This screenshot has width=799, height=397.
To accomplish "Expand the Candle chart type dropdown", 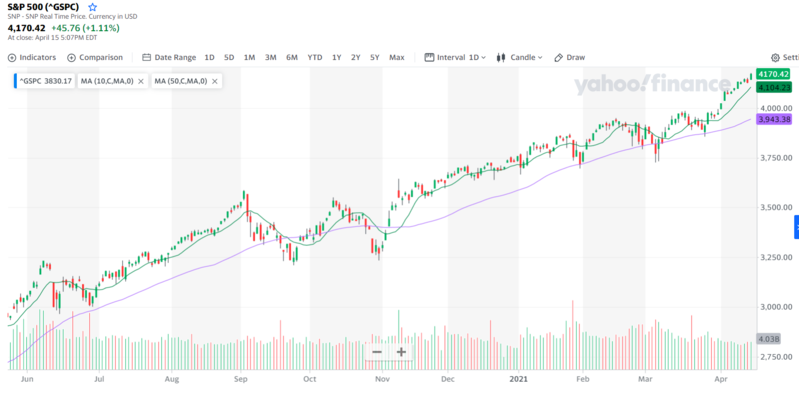I will tap(519, 58).
